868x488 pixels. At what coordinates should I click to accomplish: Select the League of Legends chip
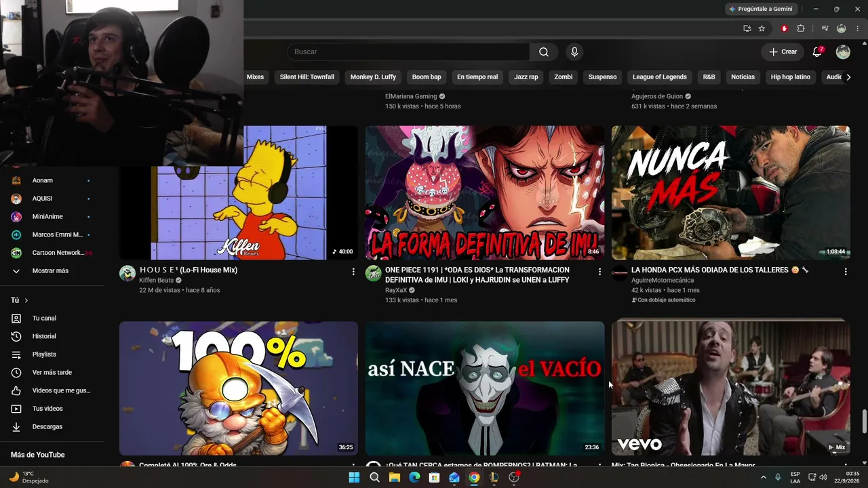(659, 77)
